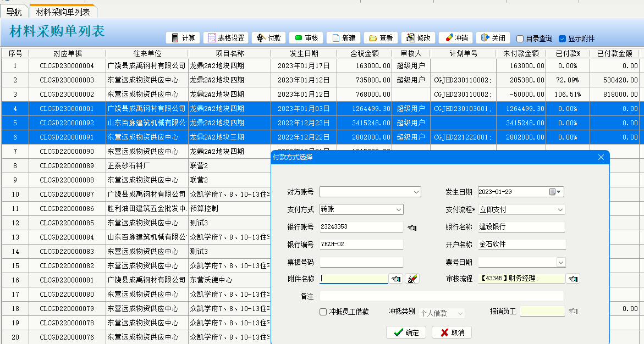This screenshot has height=344, width=644.
Task: Open 表格设置 table settings
Action: [x=225, y=38]
